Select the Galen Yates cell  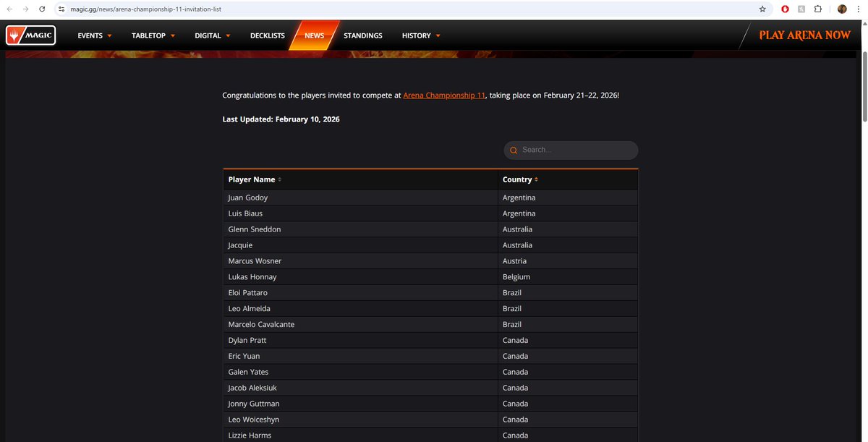pyautogui.click(x=360, y=372)
